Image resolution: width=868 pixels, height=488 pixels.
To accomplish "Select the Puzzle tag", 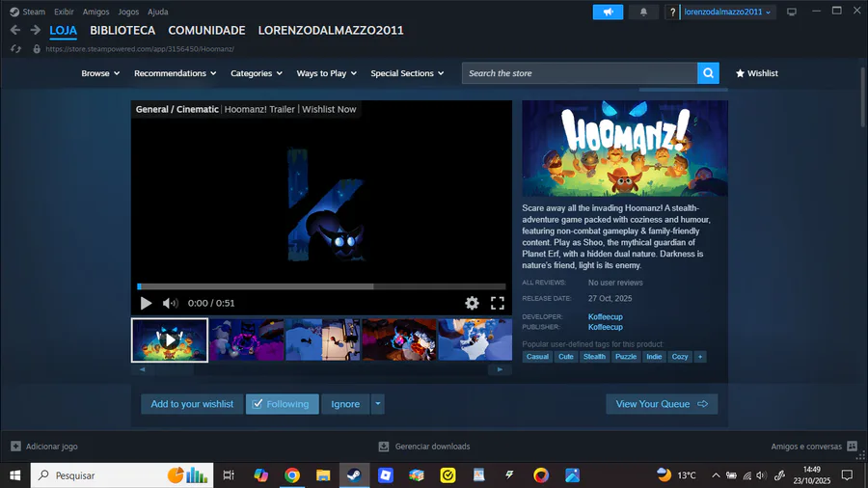I will [626, 357].
